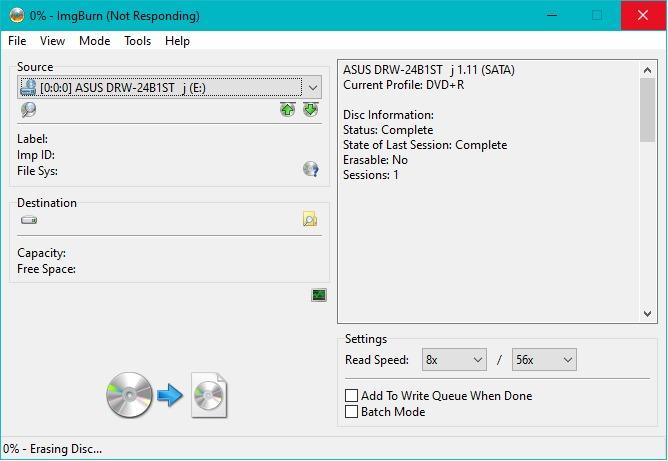Click the source drive icon in combo box
The image size is (668, 461).
[x=28, y=88]
